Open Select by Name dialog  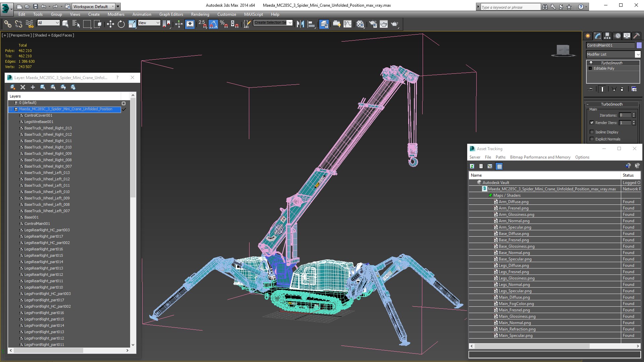point(76,24)
